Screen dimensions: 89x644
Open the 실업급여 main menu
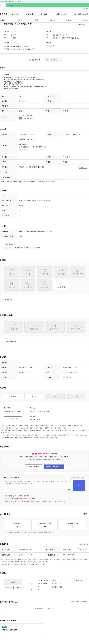[44, 14]
